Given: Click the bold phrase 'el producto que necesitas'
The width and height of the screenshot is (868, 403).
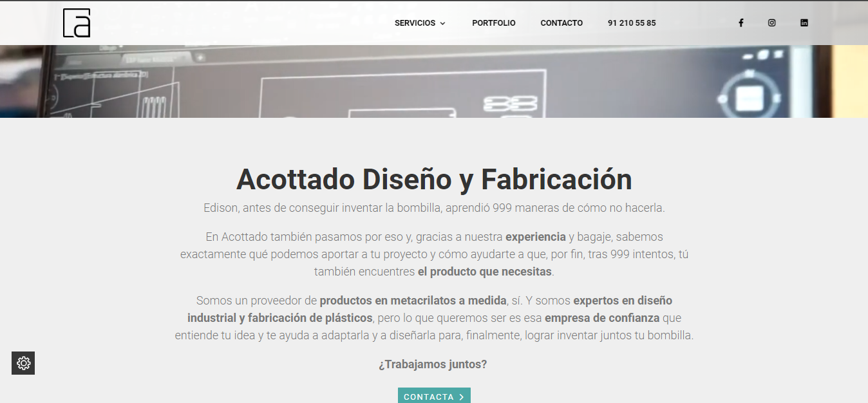Looking at the screenshot, I should pyautogui.click(x=485, y=272).
